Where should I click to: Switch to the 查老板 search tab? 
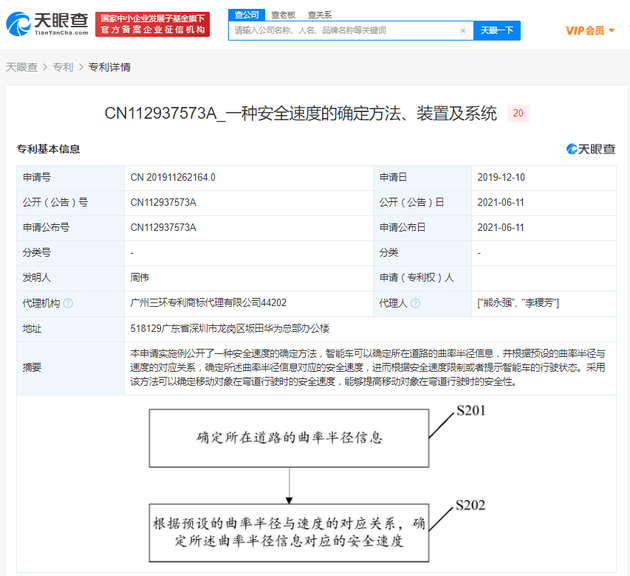coord(284,15)
